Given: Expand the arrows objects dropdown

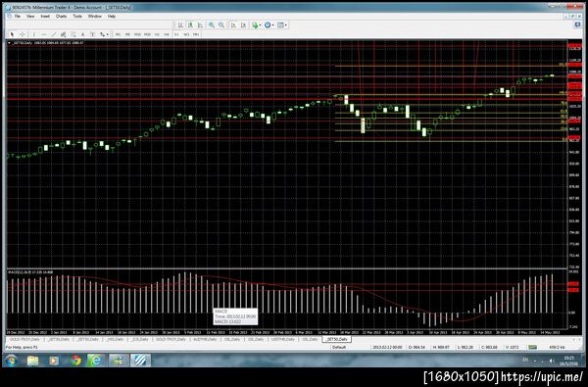Looking at the screenshot, I should pyautogui.click(x=107, y=34).
